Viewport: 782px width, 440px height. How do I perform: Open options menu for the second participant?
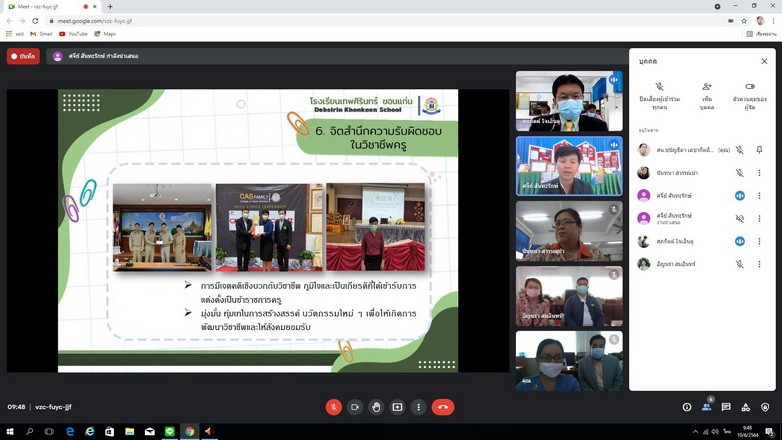(759, 173)
